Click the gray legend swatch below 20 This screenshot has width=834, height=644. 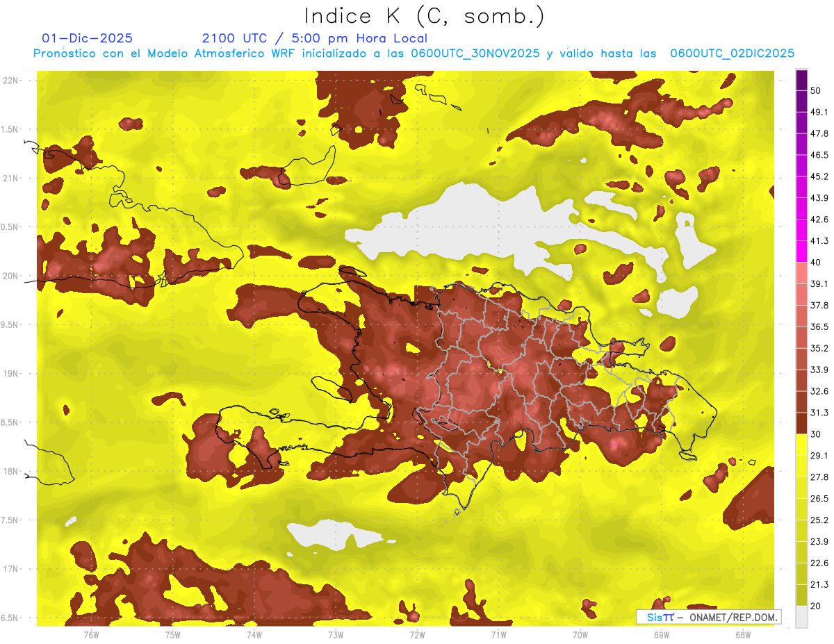802,617
